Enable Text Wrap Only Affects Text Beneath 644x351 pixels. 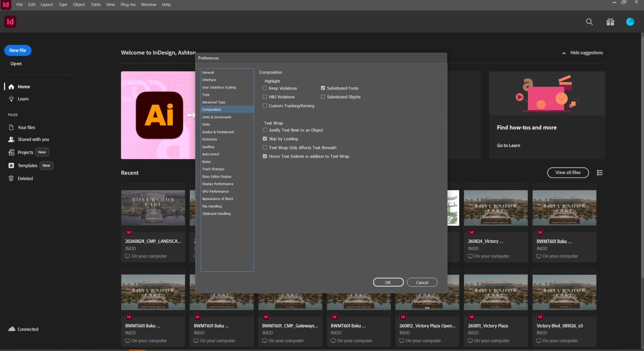(265, 148)
